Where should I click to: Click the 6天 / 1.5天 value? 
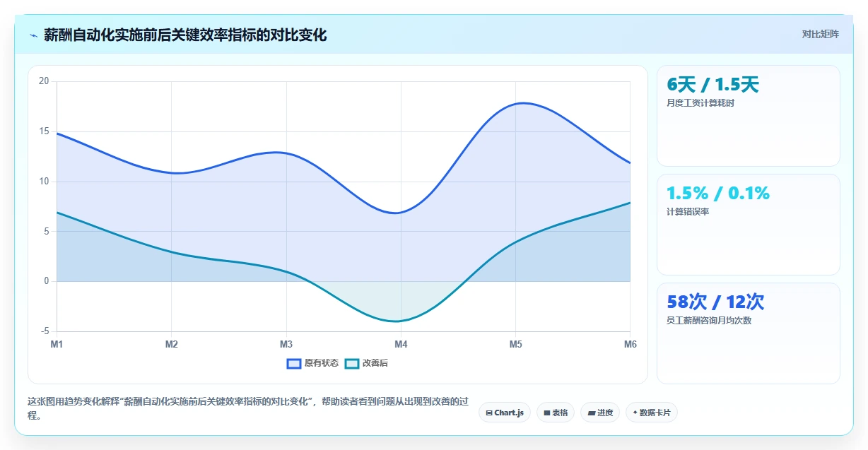coord(712,85)
